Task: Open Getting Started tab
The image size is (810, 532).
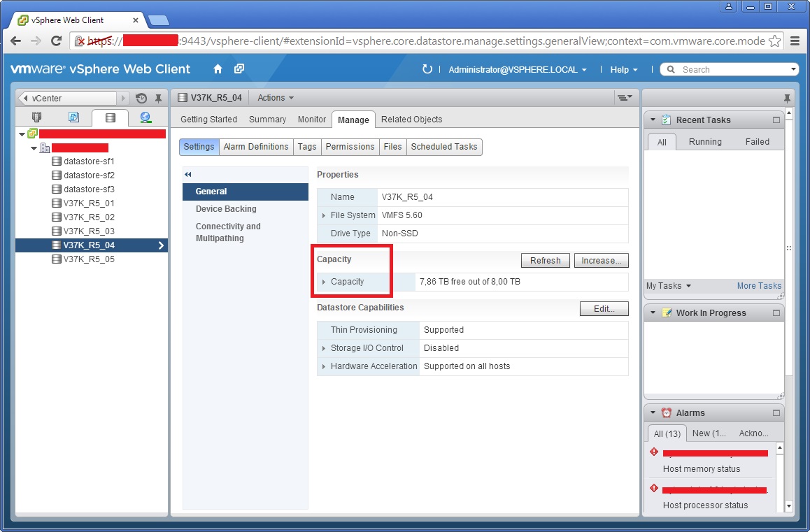Action: (208, 120)
